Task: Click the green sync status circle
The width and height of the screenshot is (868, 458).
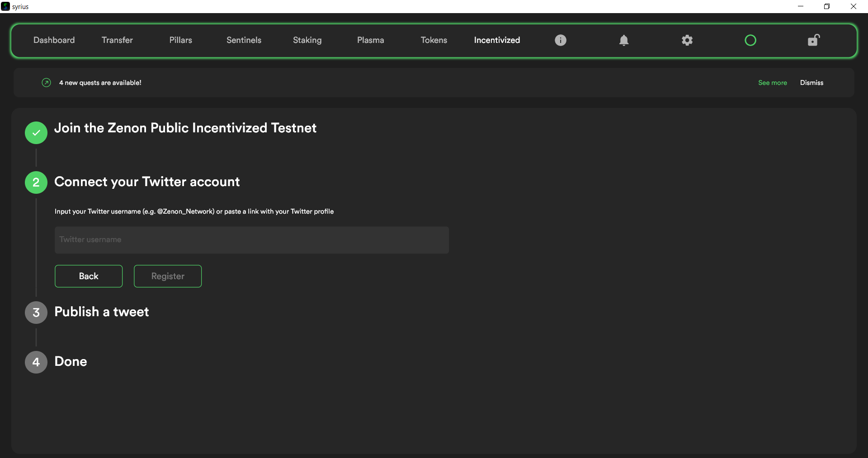Action: click(x=750, y=40)
